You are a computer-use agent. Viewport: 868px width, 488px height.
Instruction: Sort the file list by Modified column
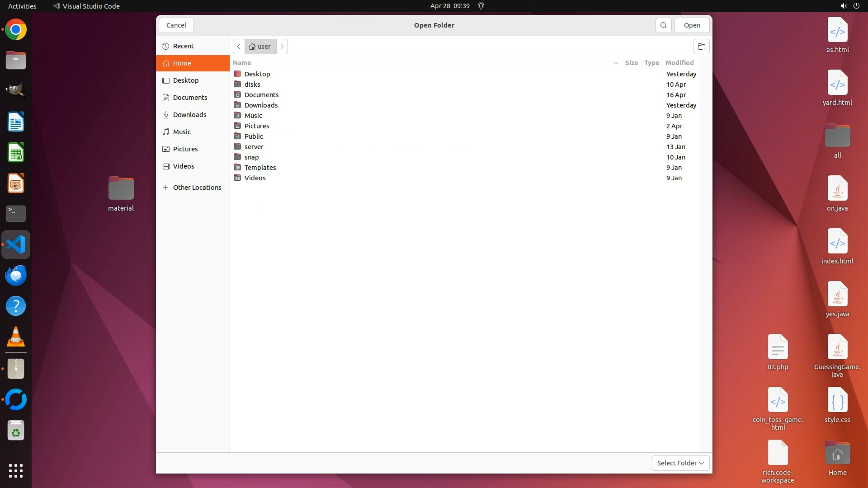[x=679, y=63]
